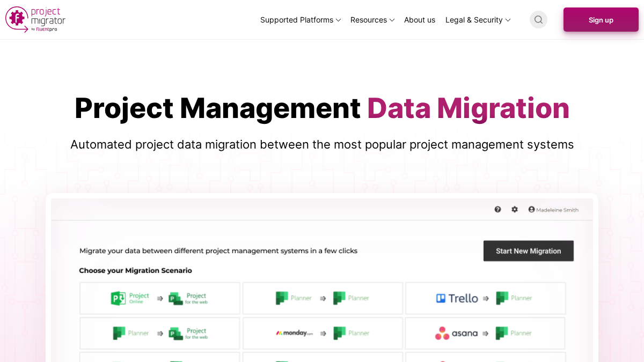Open the settings gear icon
This screenshot has height=362, width=644.
coord(515,209)
